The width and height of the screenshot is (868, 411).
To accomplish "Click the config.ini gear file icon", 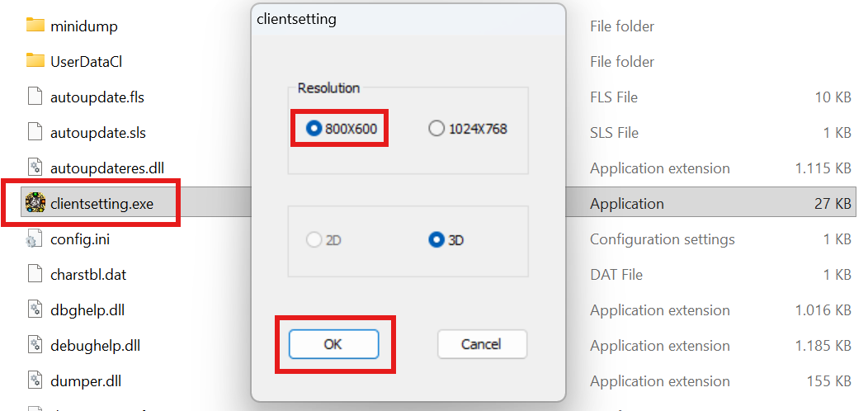I will pyautogui.click(x=35, y=239).
